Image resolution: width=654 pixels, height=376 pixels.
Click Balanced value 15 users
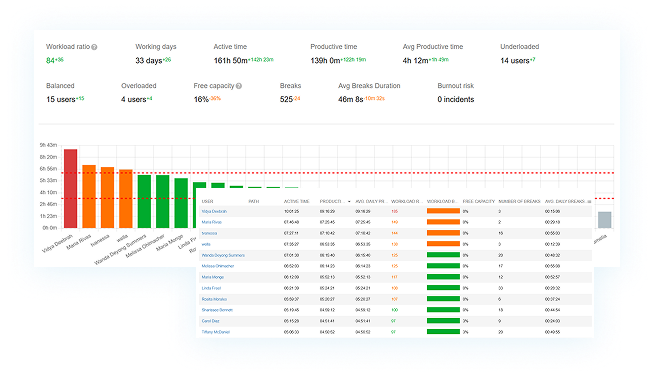(x=60, y=100)
